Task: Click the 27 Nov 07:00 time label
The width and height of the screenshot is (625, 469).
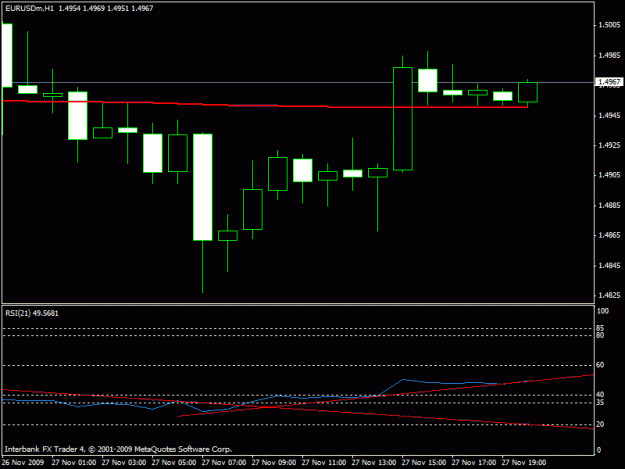Action: (224, 462)
